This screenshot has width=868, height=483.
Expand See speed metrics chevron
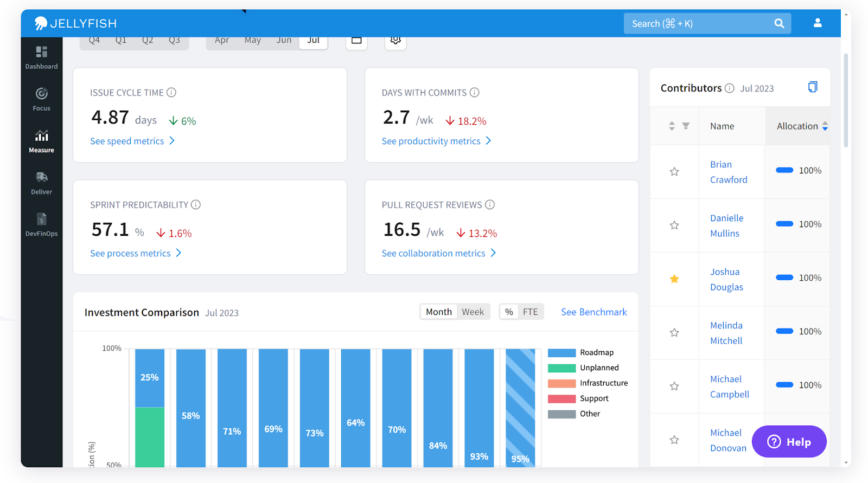[x=172, y=141]
